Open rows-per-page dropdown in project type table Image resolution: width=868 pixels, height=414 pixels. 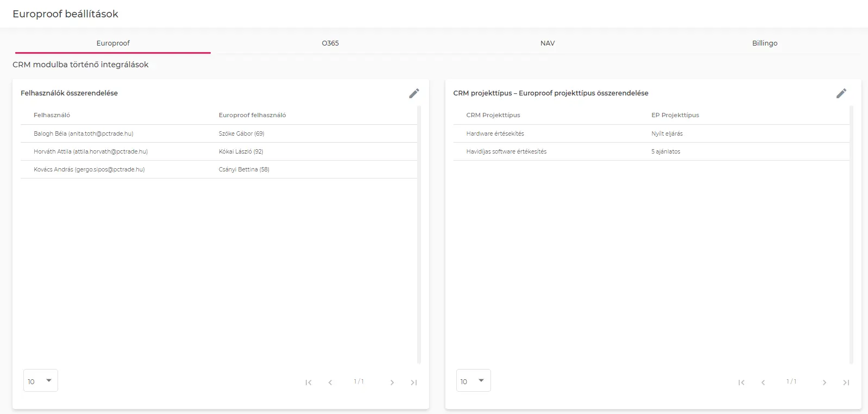coord(473,381)
